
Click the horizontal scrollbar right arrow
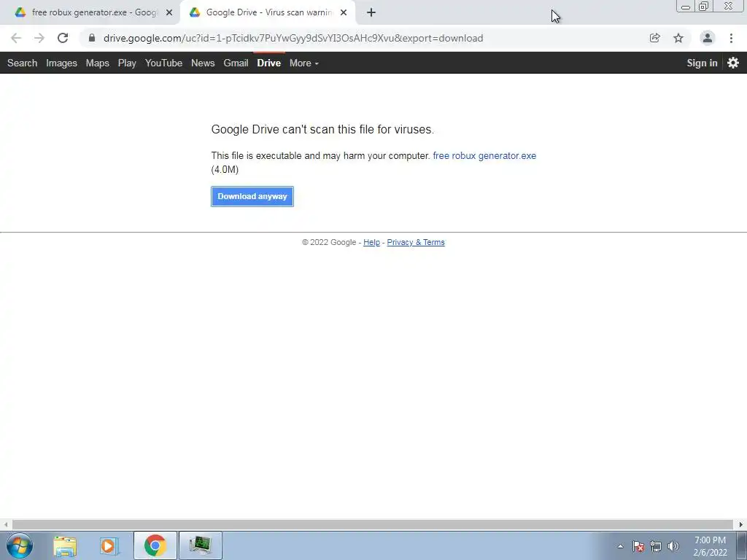741,524
